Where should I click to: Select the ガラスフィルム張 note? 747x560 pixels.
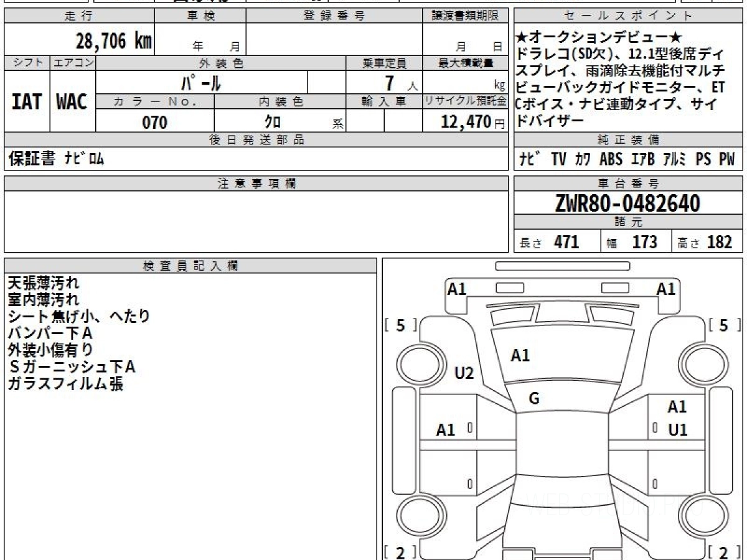(65, 384)
